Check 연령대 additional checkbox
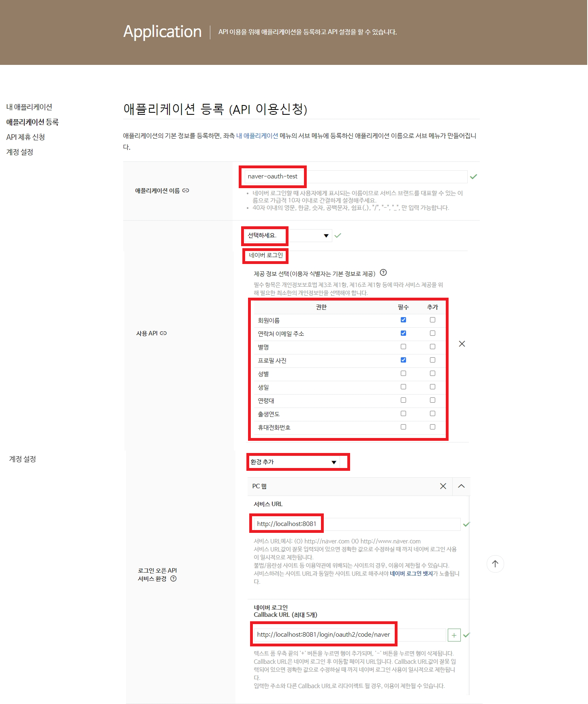Viewport: 588px width, 704px height. [x=432, y=400]
